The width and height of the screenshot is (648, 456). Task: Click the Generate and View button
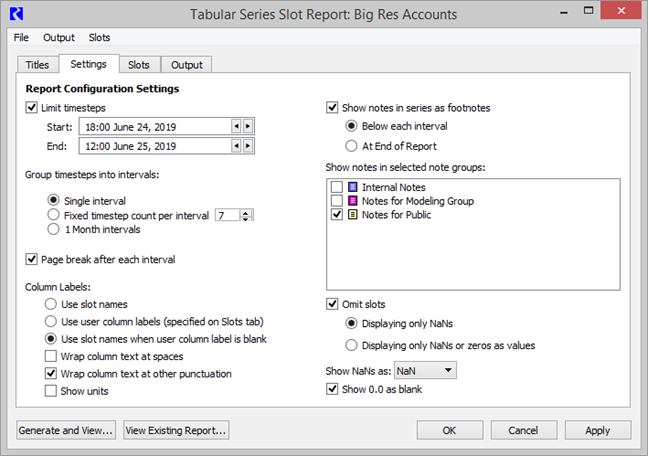click(x=65, y=430)
